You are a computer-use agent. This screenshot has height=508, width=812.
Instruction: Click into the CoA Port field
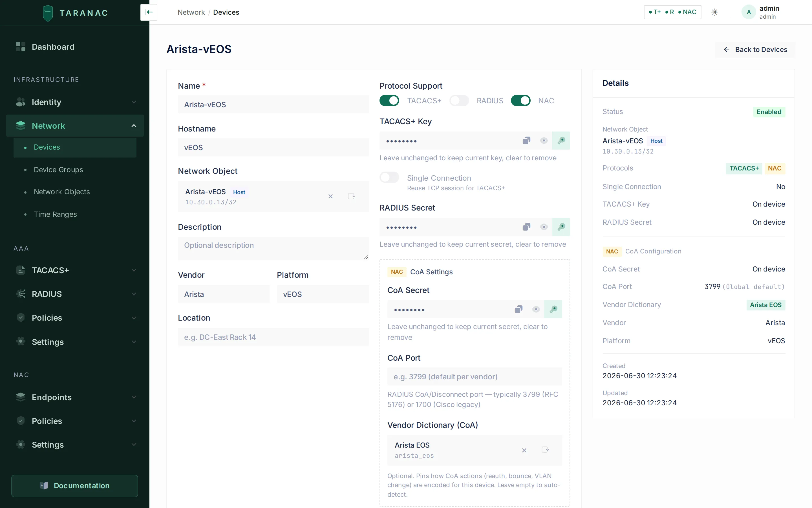(x=475, y=377)
